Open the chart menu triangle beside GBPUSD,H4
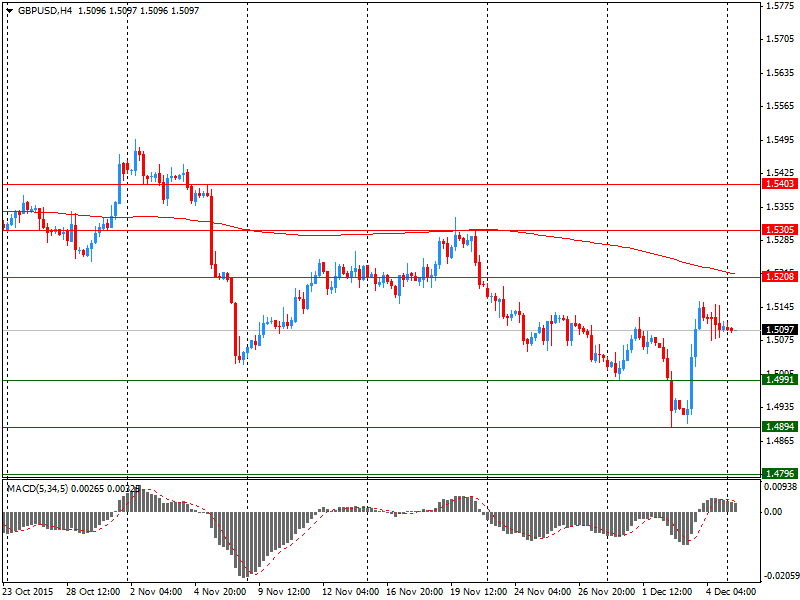The width and height of the screenshot is (800, 600). click(9, 10)
